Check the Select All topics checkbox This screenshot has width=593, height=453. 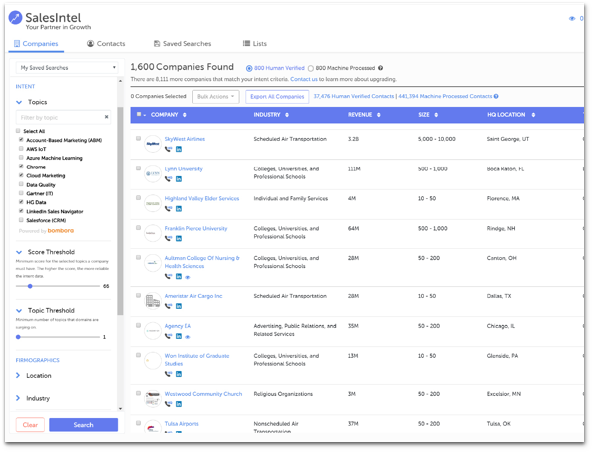point(18,131)
